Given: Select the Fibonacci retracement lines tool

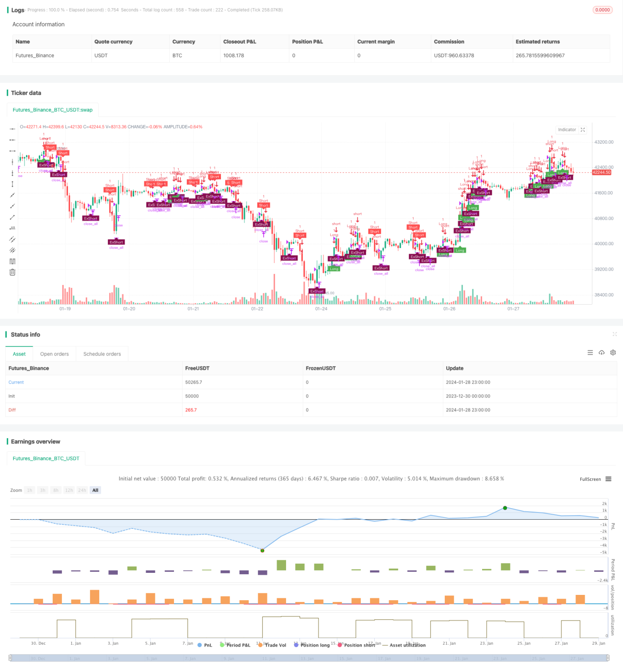Looking at the screenshot, I should click(x=12, y=261).
